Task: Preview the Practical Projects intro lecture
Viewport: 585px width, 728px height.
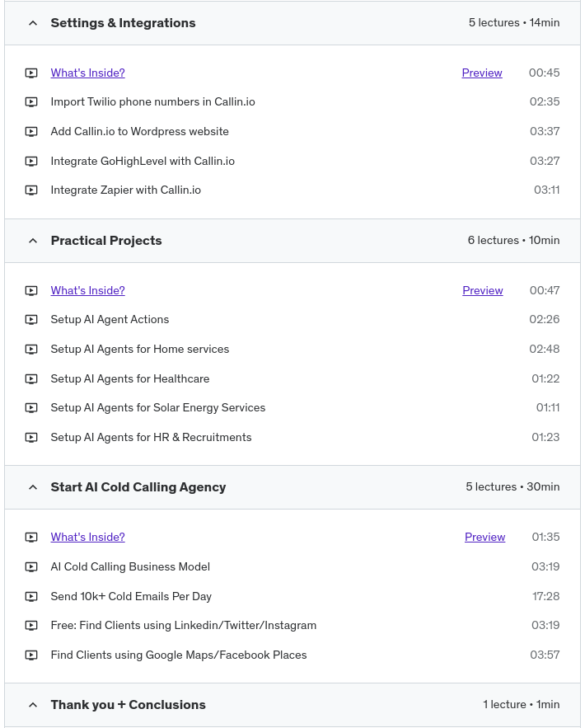Action: (x=483, y=290)
